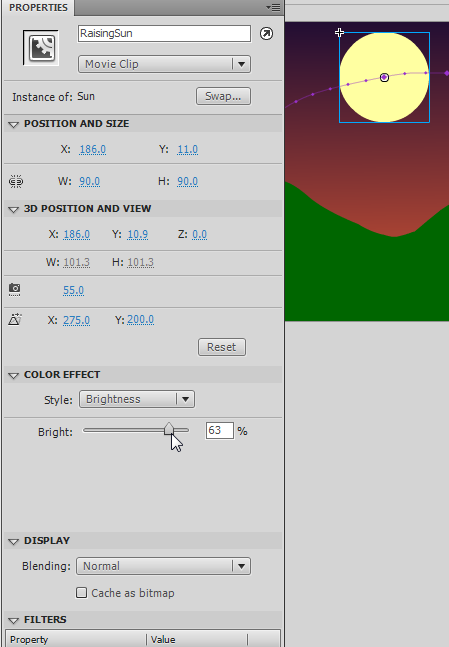Click the round arrow icon beside instance name
The image size is (449, 647).
pyautogui.click(x=267, y=33)
